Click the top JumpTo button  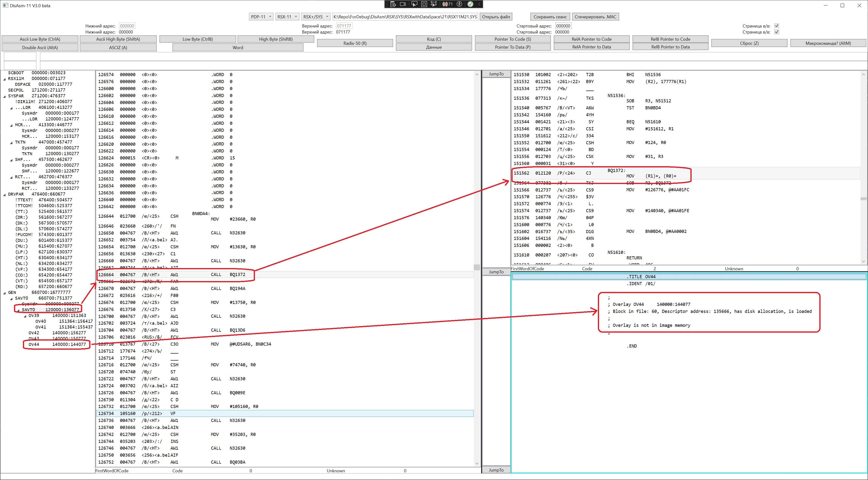point(496,74)
